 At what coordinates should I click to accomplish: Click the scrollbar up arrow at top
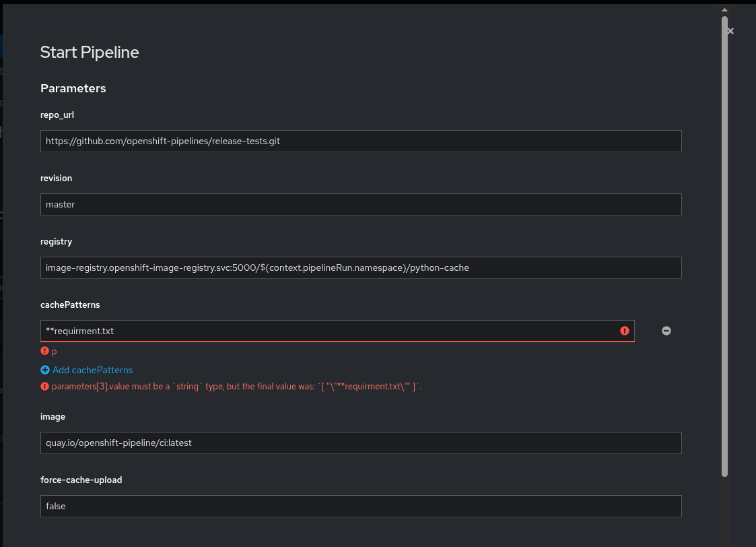(x=724, y=10)
